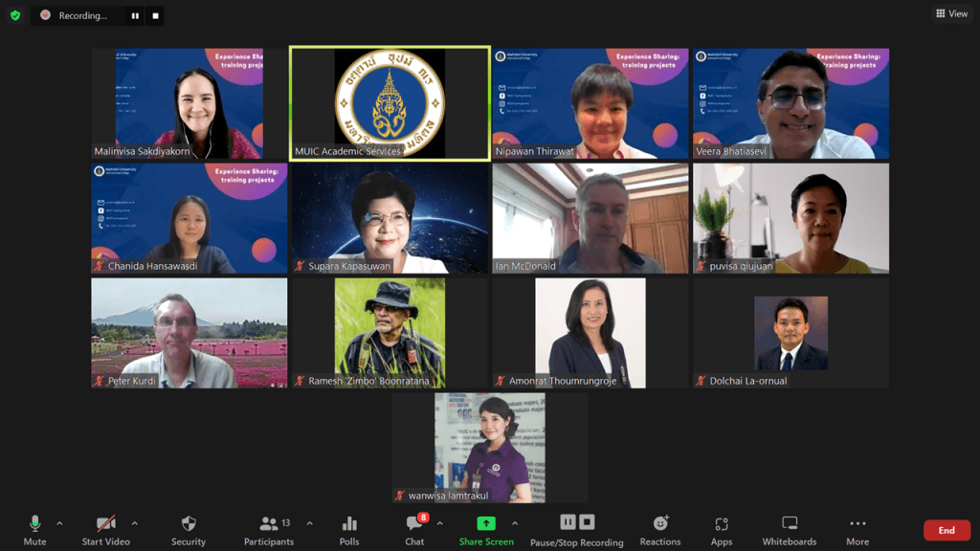This screenshot has height=551, width=980.
Task: Open the Participants panel
Action: click(269, 529)
